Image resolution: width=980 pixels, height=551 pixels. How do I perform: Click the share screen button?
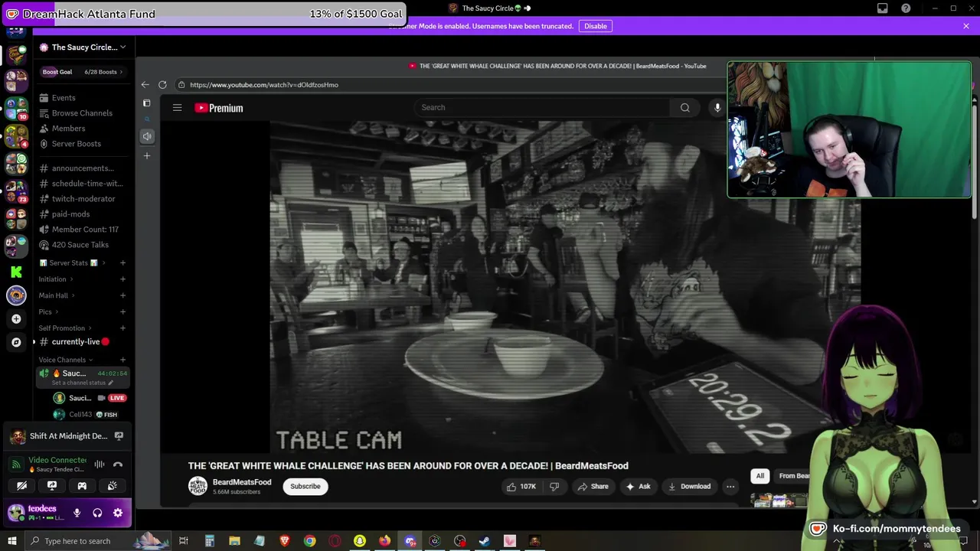coord(52,485)
